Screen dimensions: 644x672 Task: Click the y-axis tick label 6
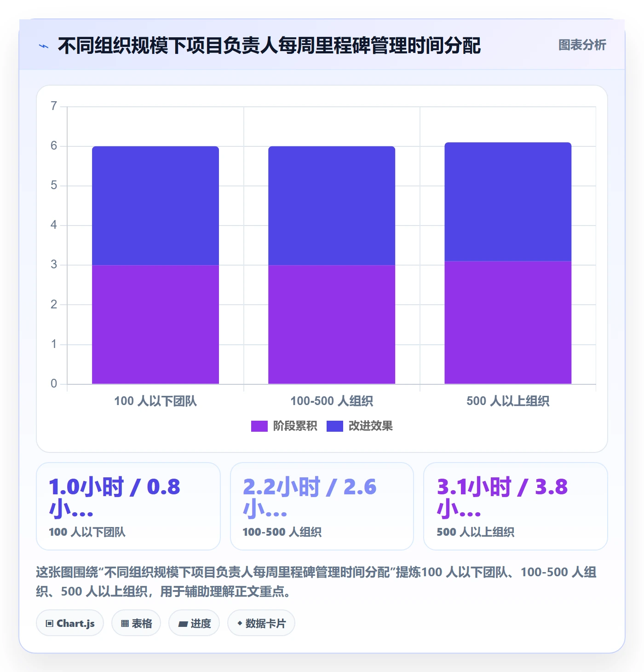54,146
